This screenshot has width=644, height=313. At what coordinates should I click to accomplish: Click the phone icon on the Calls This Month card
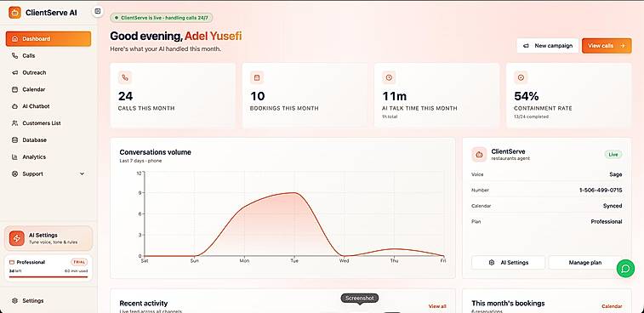[125, 77]
